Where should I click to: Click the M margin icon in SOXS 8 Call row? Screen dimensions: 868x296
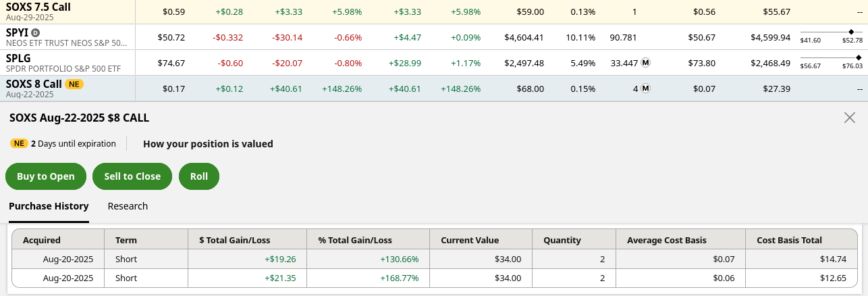(x=645, y=89)
